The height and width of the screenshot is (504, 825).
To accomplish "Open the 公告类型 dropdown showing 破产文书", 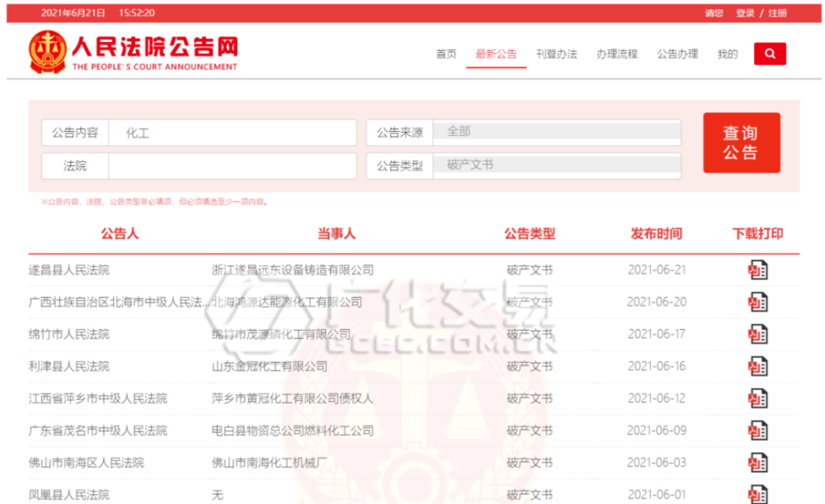I will (x=557, y=165).
